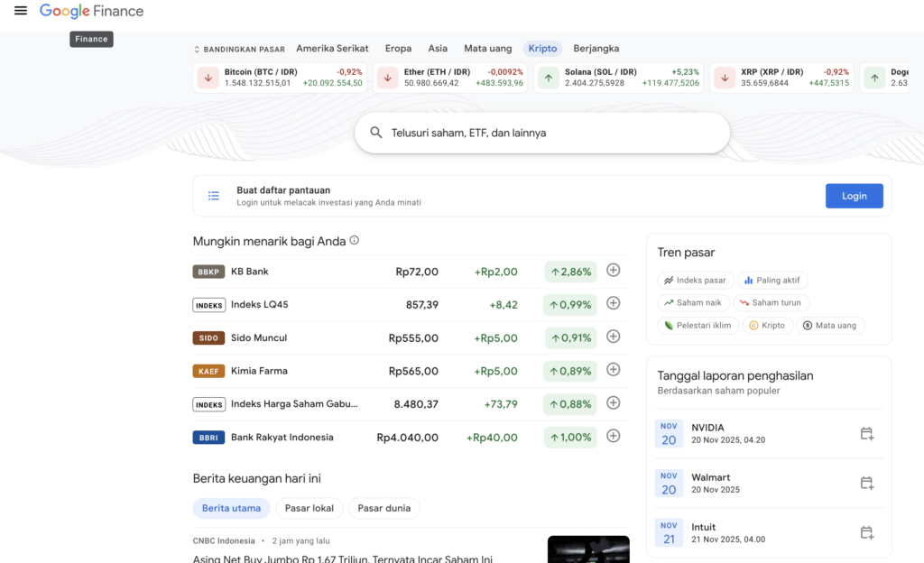Screen dimensions: 924x563
Task: Add Indeks LQ45 via its plus button
Action: pyautogui.click(x=613, y=305)
